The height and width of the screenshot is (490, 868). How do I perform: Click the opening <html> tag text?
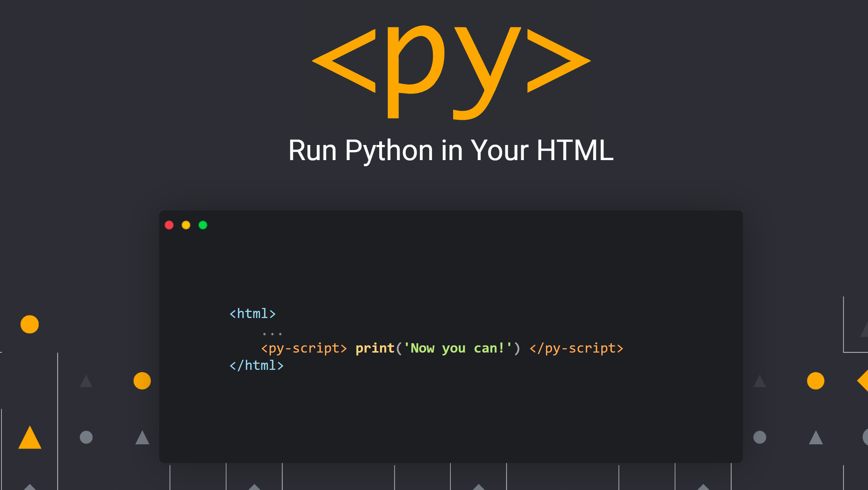(253, 314)
